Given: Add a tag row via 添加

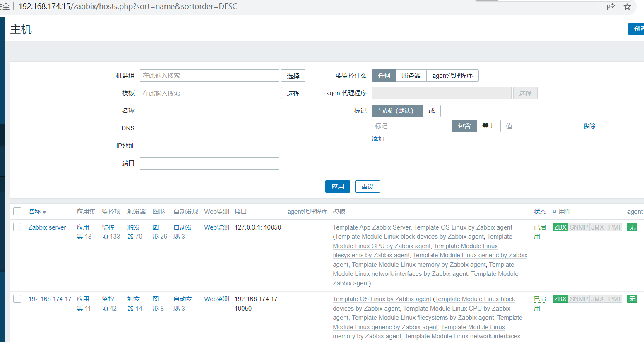Looking at the screenshot, I should pos(378,139).
